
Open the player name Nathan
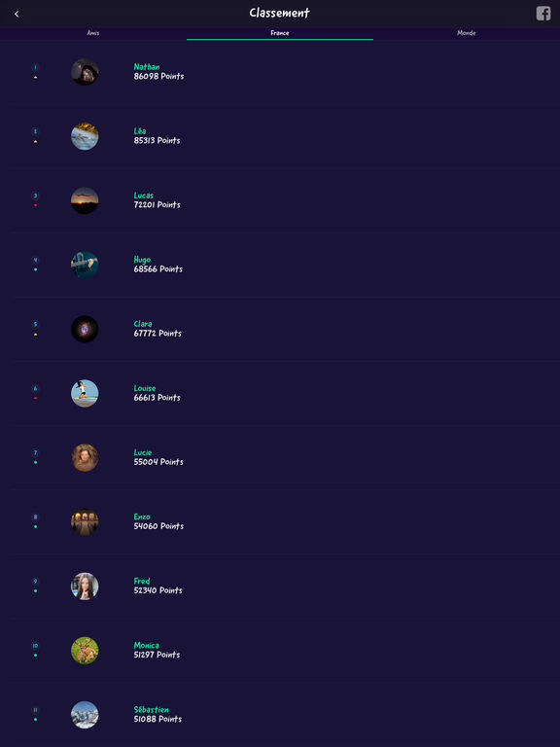point(147,67)
